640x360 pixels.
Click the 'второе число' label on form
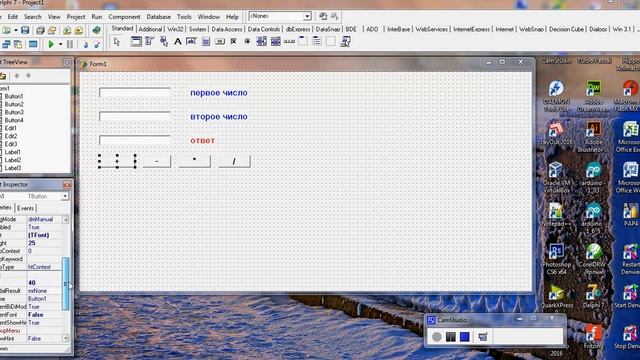[219, 117]
